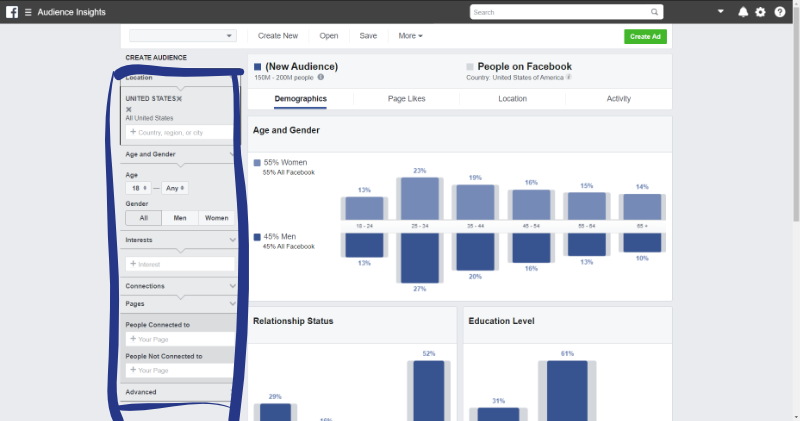The image size is (800, 421).
Task: Click the '(New Audience)' title
Action: click(x=302, y=67)
